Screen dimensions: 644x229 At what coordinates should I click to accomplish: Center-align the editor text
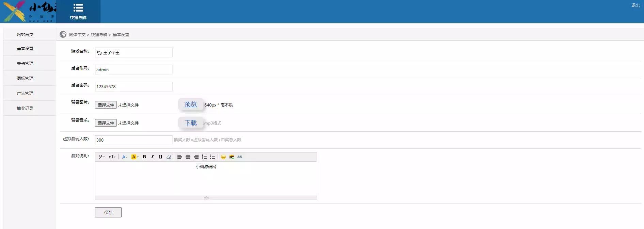point(188,157)
